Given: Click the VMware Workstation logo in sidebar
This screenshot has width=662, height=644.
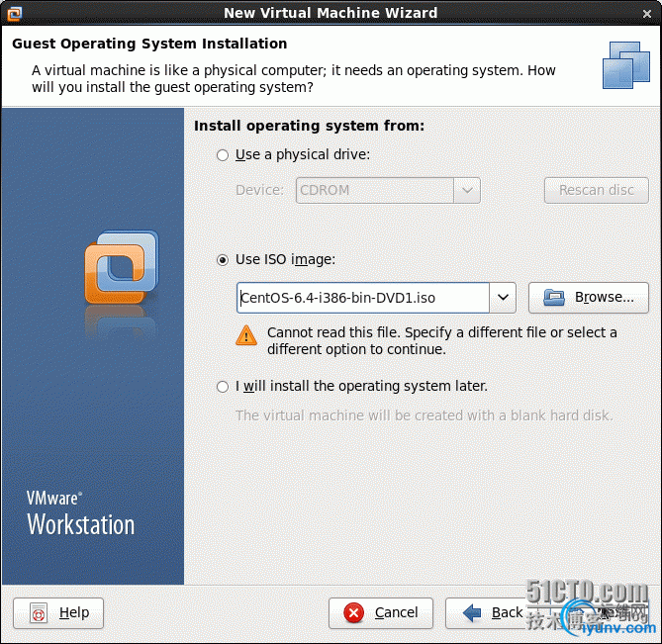Looking at the screenshot, I should click(x=122, y=268).
